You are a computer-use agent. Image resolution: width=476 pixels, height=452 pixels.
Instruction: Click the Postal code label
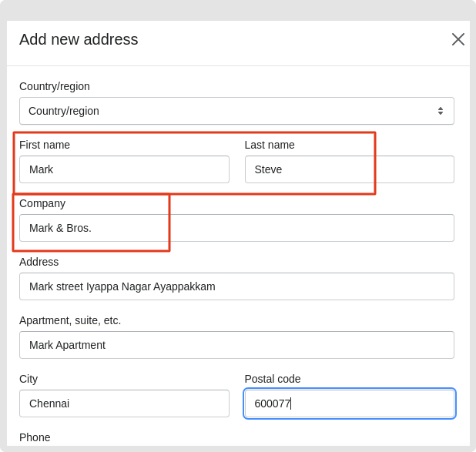click(273, 379)
